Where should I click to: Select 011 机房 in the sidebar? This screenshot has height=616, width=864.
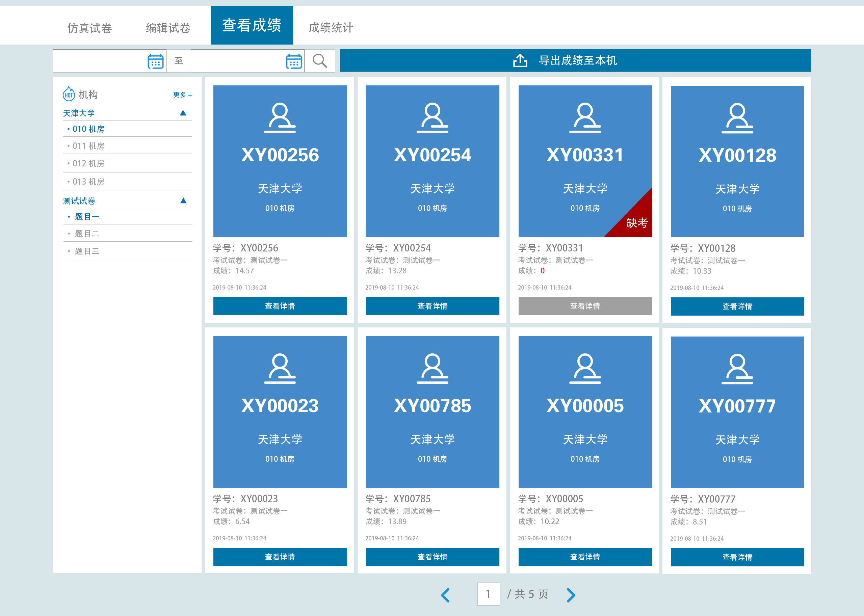(88, 146)
